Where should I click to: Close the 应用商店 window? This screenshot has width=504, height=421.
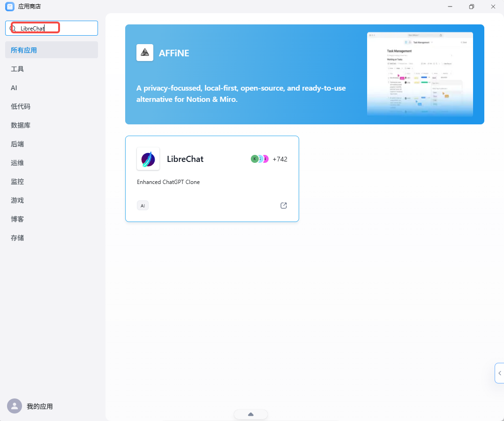click(x=493, y=7)
